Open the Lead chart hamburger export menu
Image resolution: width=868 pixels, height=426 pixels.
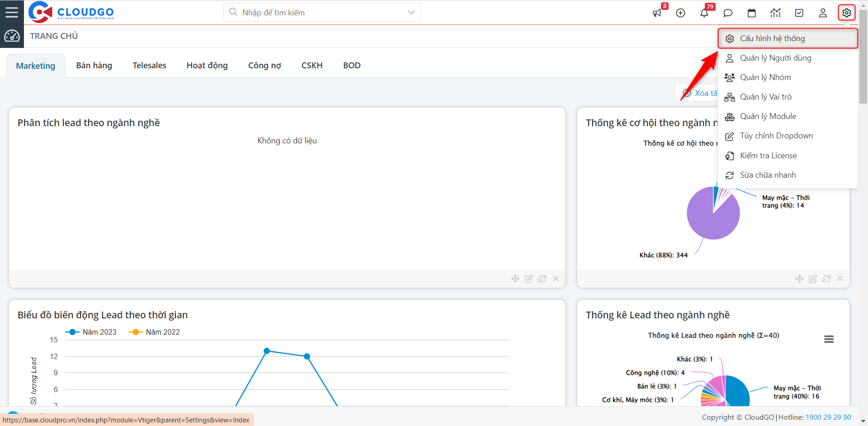coord(829,339)
